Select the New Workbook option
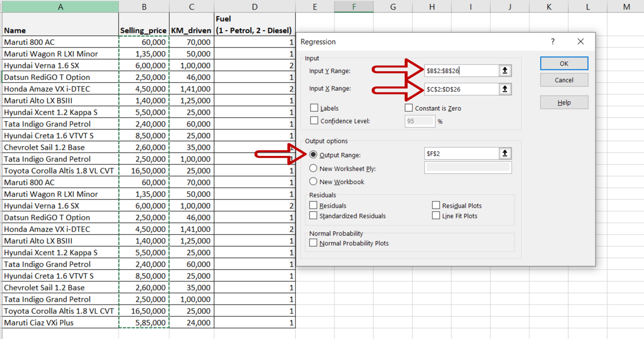The width and height of the screenshot is (644, 339). 313,181
